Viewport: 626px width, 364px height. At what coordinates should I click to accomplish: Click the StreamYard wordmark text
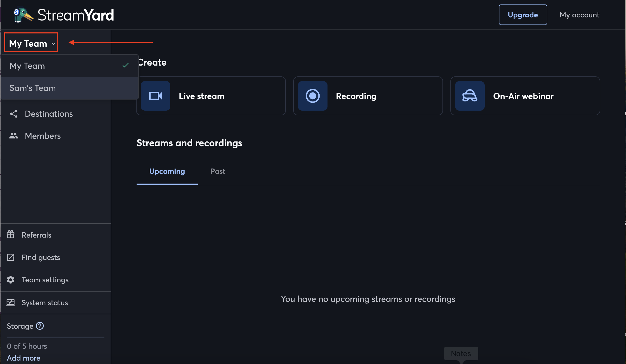76,15
